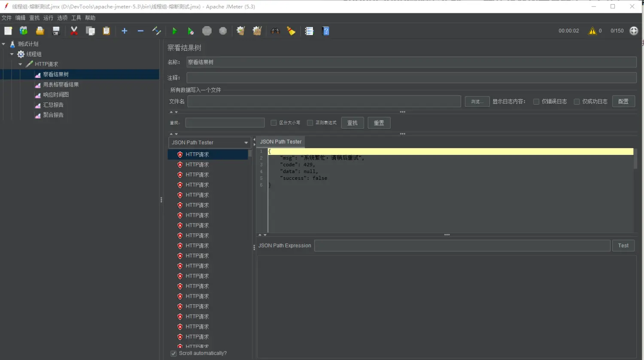Image resolution: width=644 pixels, height=360 pixels.
Task: Click the Add plus icon in toolbar
Action: point(125,31)
